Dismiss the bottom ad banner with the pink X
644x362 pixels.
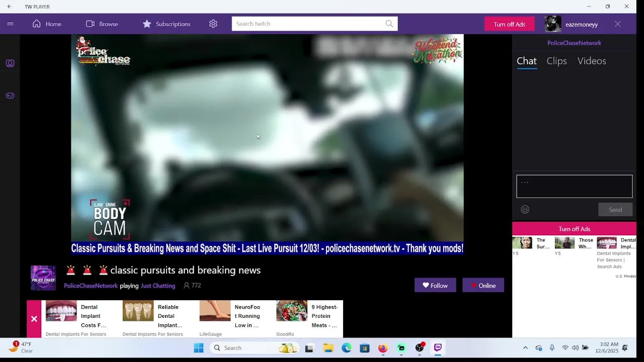coord(34,319)
